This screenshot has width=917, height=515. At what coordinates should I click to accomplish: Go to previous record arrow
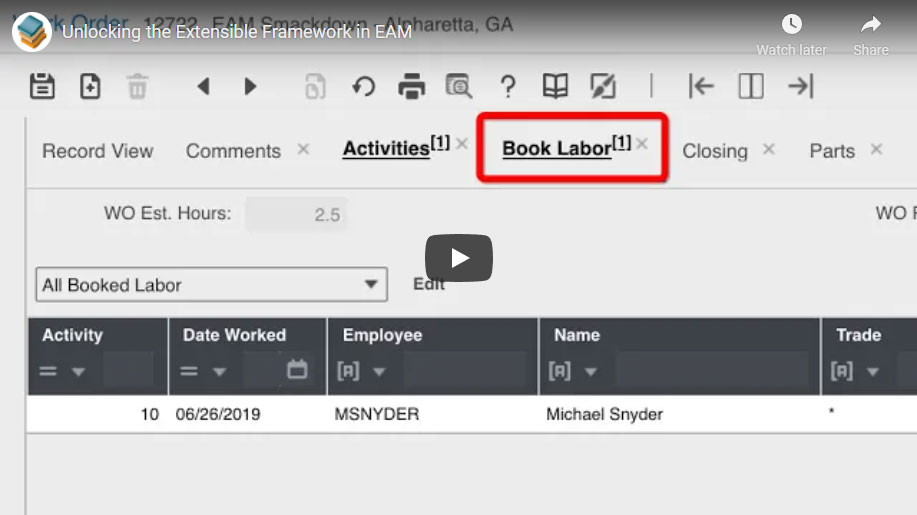point(204,87)
